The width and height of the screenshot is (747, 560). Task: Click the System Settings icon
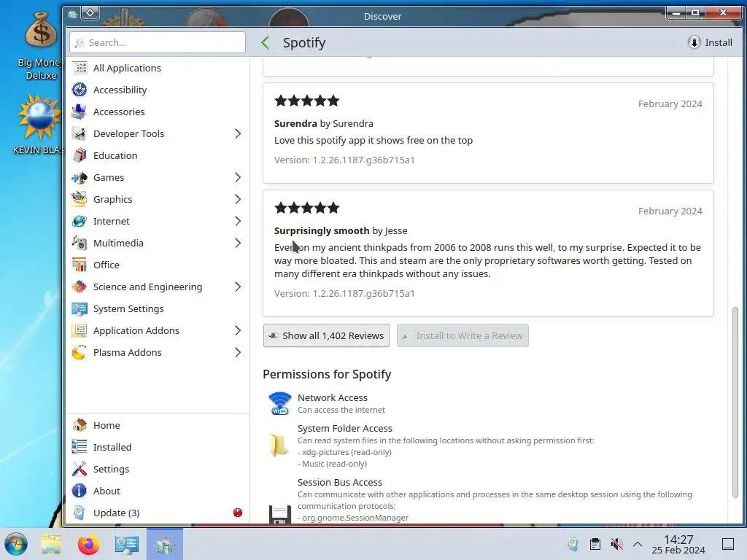(x=80, y=309)
